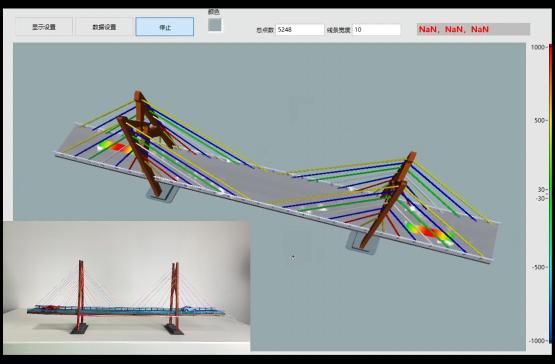This screenshot has width=555, height=364.
Task: Open the 显示设置 display settings button
Action: pos(44,27)
